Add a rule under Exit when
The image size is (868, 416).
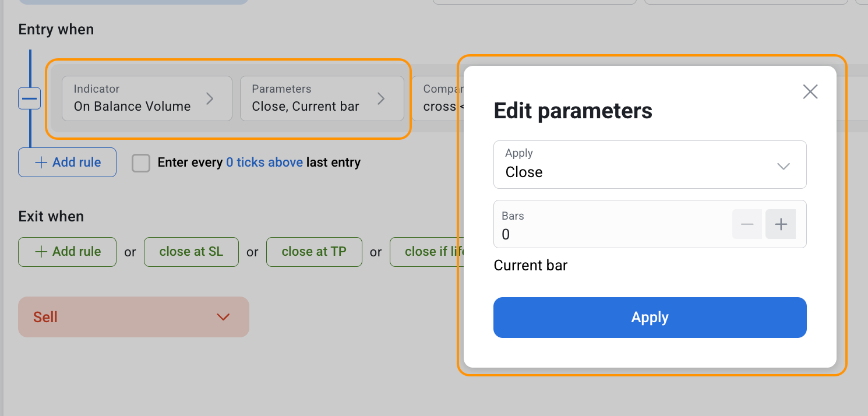[x=68, y=252]
